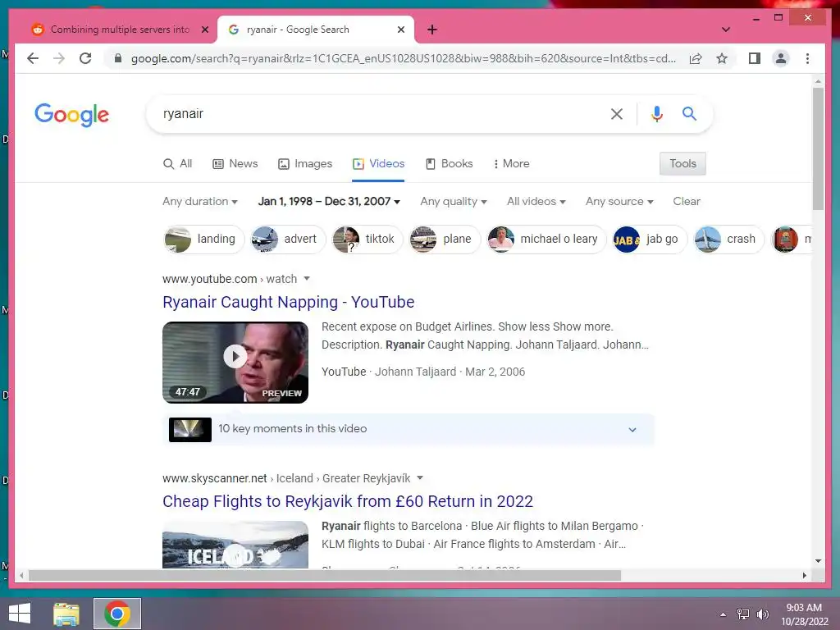The width and height of the screenshot is (840, 630).
Task: Bookmark this page with the star
Action: coord(722,58)
